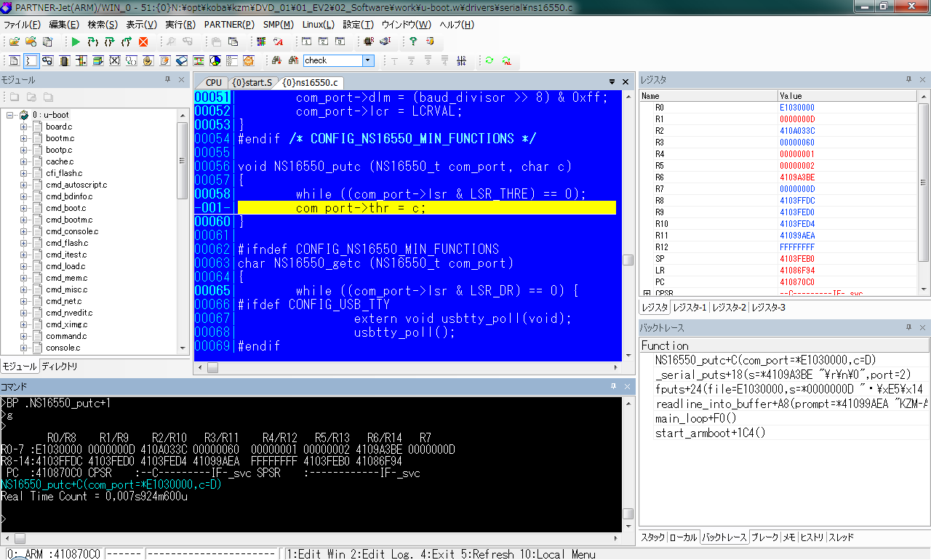Click the exit door toolbar icon
Screen dimensions: 931x560
pos(429,42)
